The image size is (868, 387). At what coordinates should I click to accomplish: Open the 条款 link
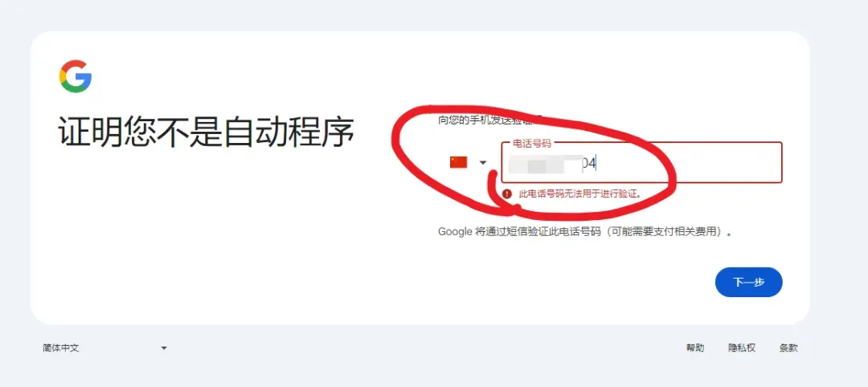(789, 348)
